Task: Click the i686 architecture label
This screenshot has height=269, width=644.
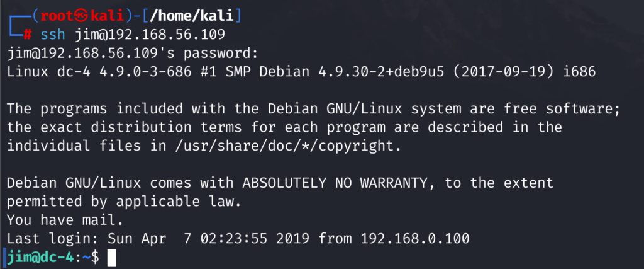Action: click(579, 72)
